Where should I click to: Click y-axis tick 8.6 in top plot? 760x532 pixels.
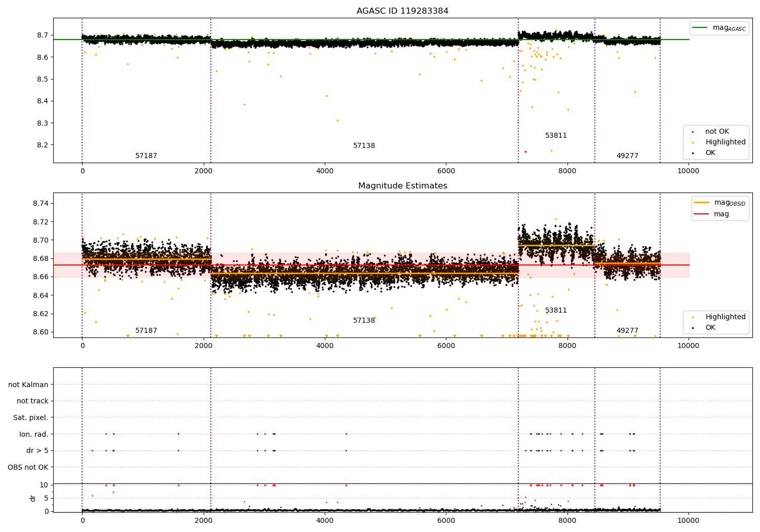[43, 57]
